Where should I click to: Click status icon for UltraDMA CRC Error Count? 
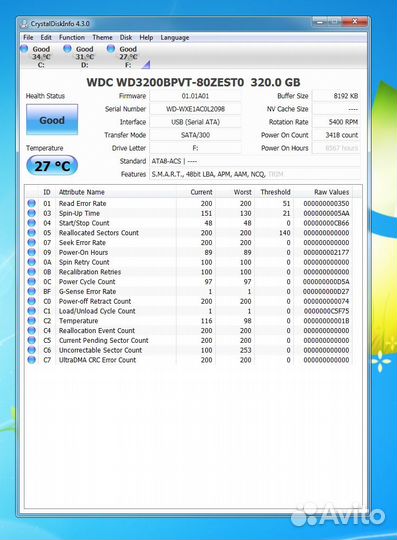click(x=31, y=360)
